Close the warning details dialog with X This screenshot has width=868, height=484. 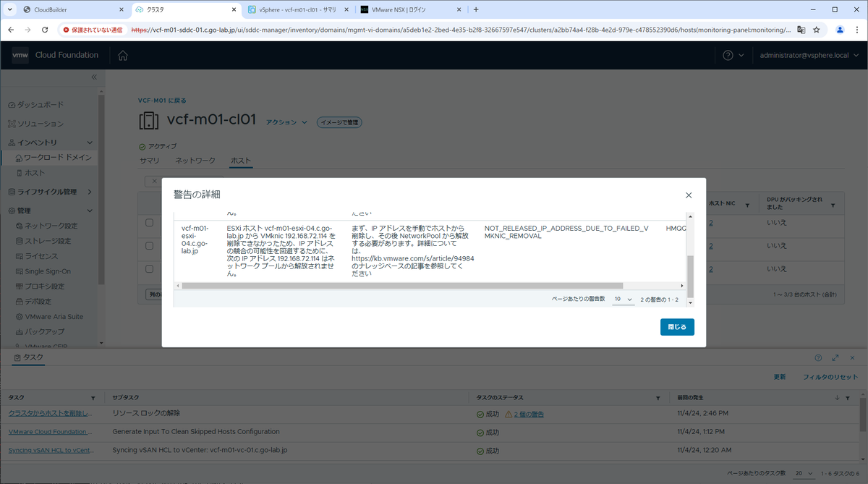click(689, 195)
